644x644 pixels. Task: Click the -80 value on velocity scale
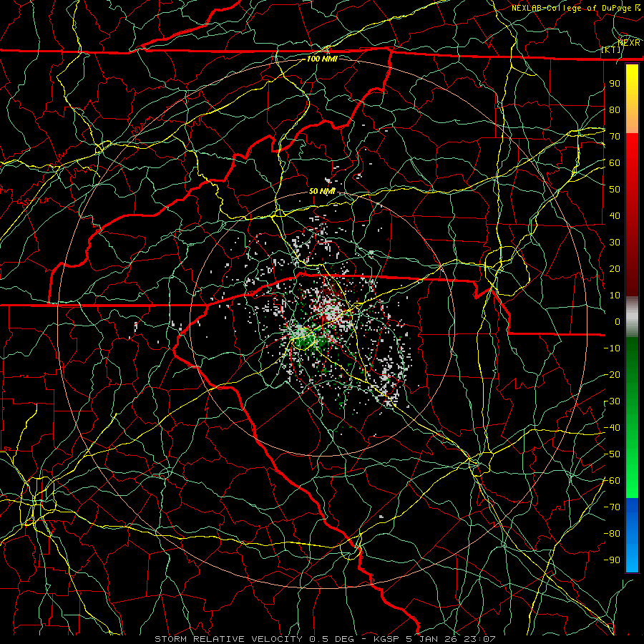(x=612, y=534)
